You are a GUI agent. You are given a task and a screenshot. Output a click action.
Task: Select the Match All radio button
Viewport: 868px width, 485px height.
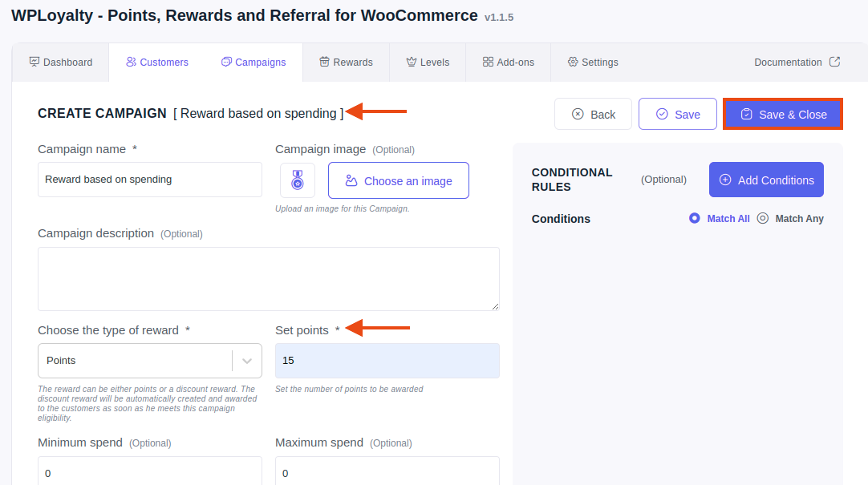tap(694, 218)
